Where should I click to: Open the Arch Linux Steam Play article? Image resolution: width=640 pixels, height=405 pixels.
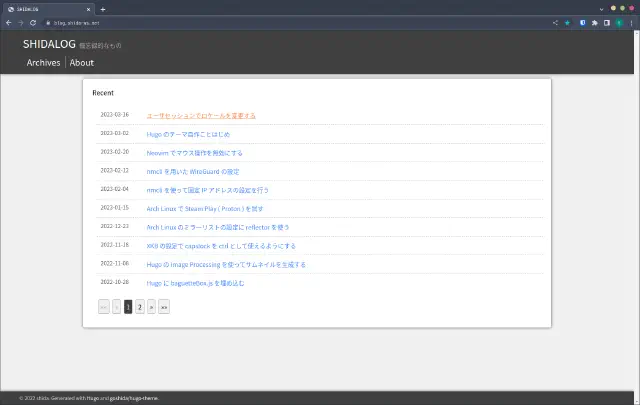pos(205,208)
